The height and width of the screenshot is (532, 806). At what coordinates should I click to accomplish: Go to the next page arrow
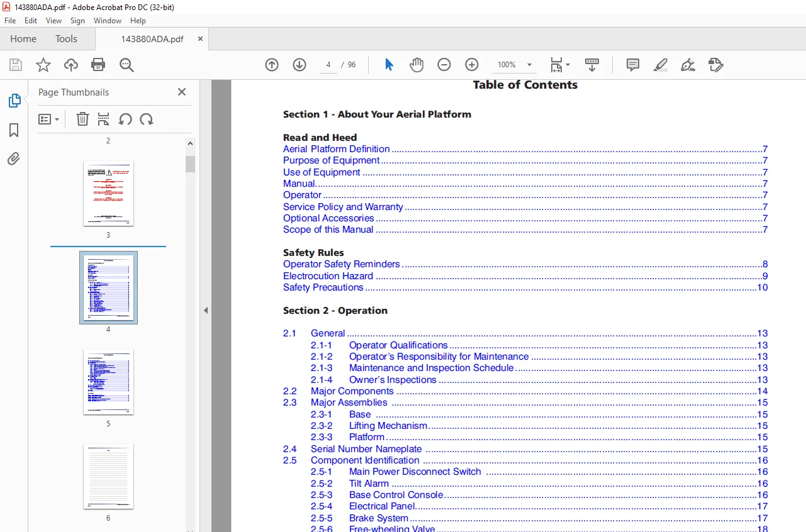[x=299, y=65]
